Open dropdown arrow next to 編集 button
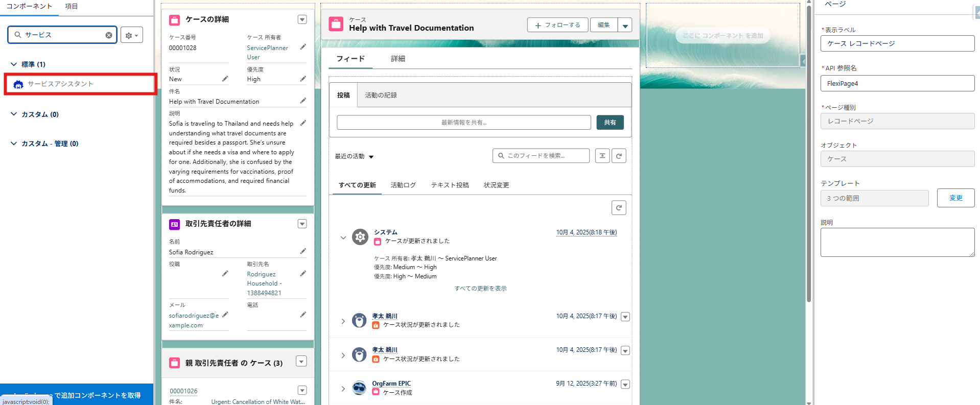The image size is (980, 405). (x=625, y=25)
